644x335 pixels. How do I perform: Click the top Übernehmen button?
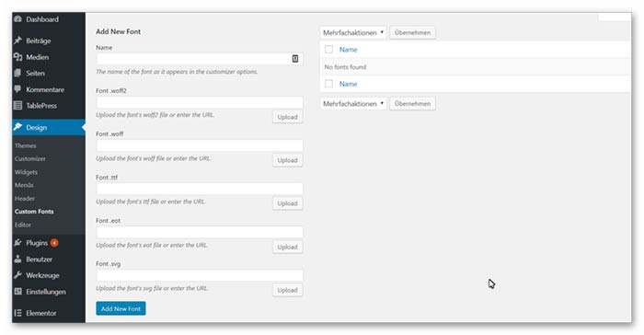(412, 32)
